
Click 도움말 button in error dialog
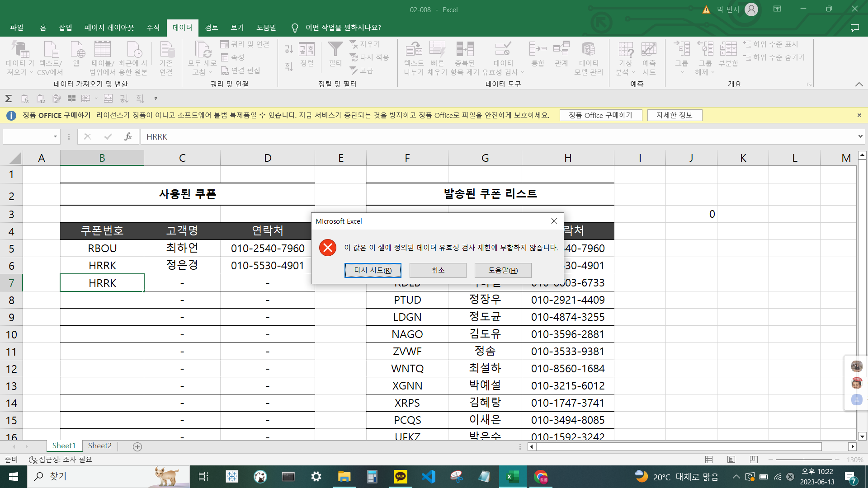503,270
